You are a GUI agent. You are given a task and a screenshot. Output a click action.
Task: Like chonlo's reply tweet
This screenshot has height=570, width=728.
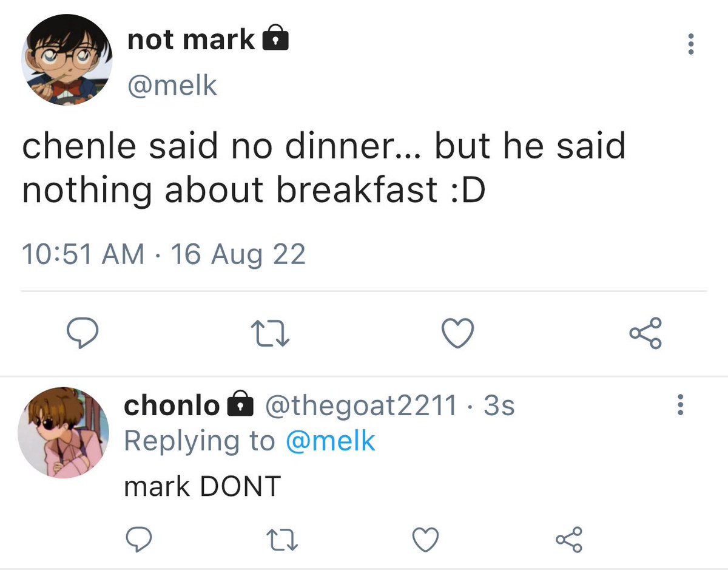425,538
